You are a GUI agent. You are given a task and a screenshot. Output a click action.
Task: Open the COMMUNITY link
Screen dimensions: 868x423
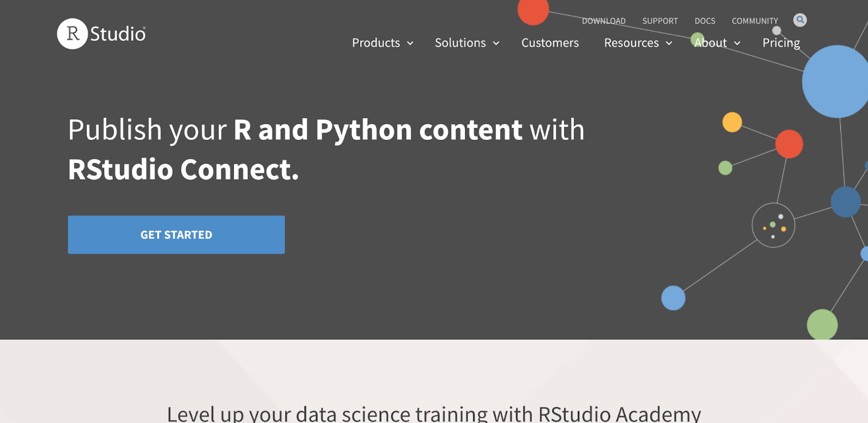pos(755,21)
